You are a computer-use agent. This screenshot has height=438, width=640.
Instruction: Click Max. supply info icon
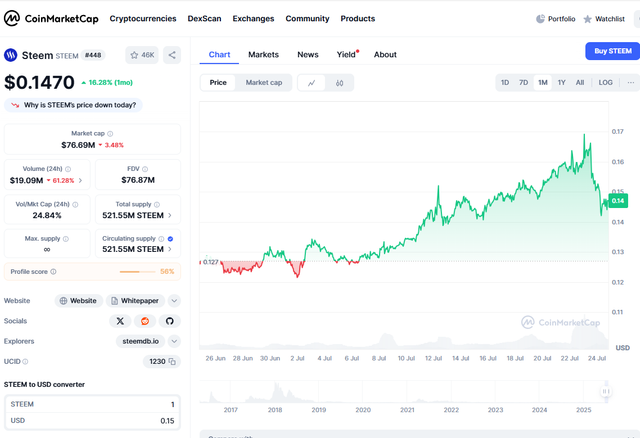point(66,239)
